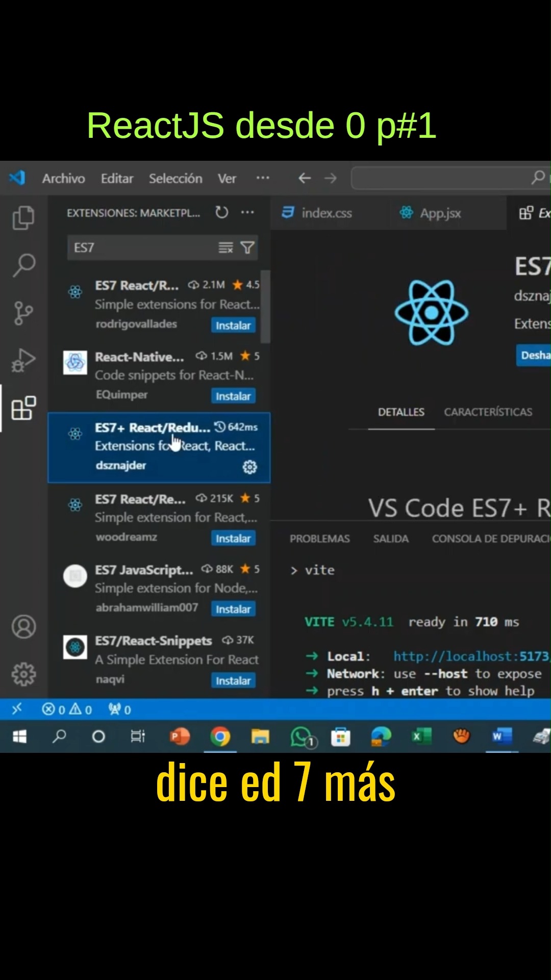Open the CONSOLA DE DEPURACIÓN tab
This screenshot has height=980, width=551.
coord(491,538)
